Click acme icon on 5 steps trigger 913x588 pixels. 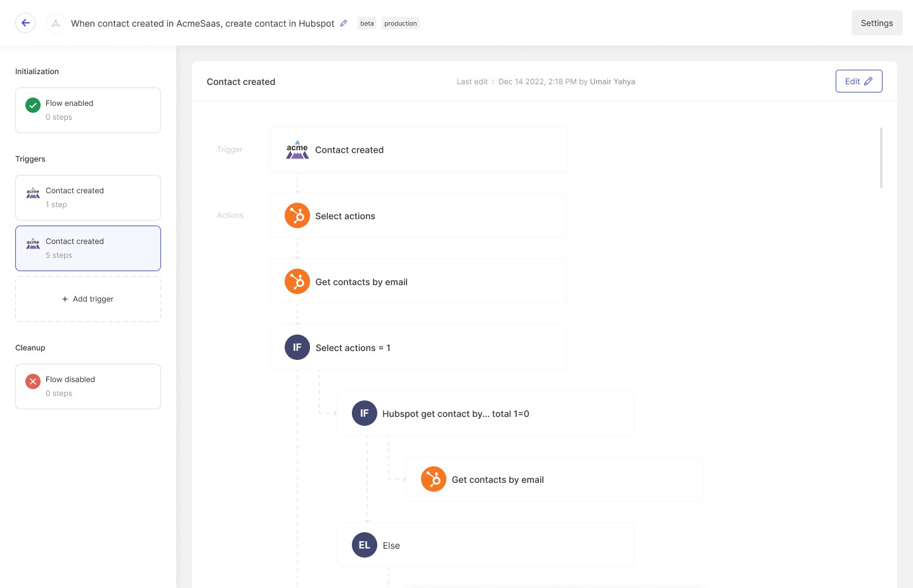point(33,243)
